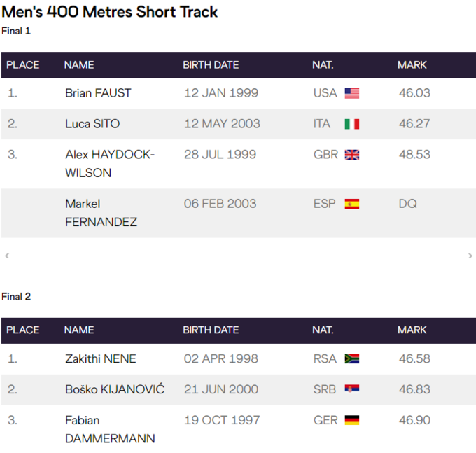Select Alex HAYDOCK-WILSON name link
Image resolution: width=476 pixels, height=453 pixels.
coord(110,163)
